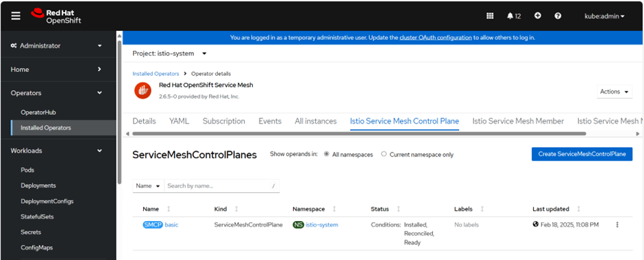This screenshot has width=644, height=260.
Task: Select Current namespace only radio option
Action: coord(384,154)
